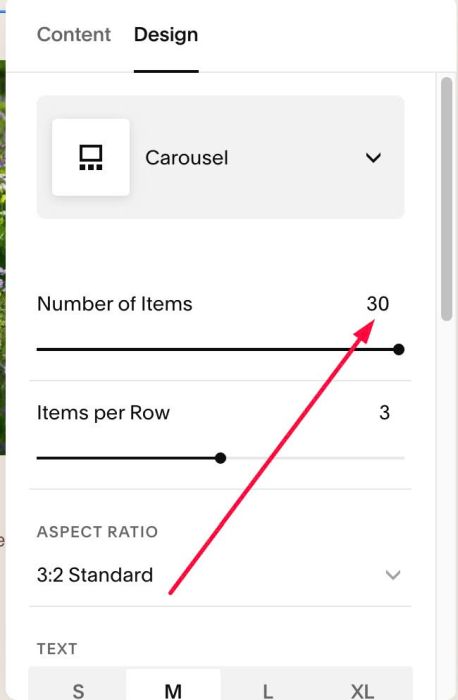The height and width of the screenshot is (700, 458).
Task: Click the panel's vertical scrollbar thumb
Action: click(446, 199)
